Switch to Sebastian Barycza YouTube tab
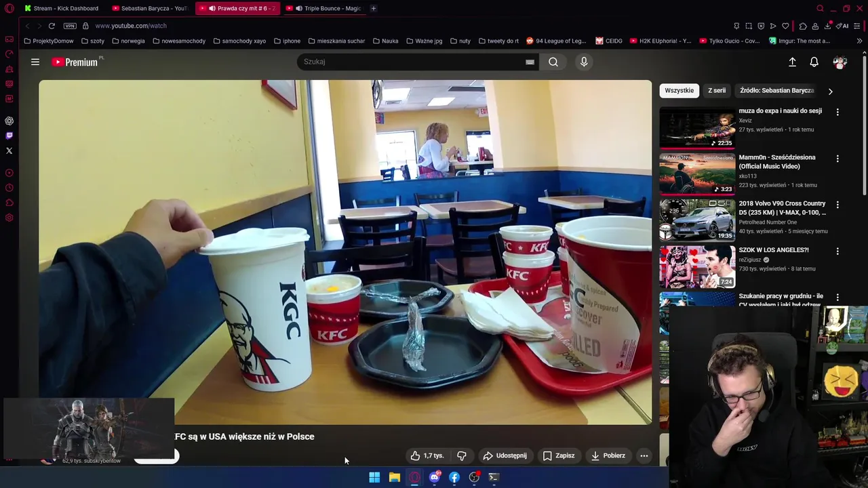 point(149,8)
